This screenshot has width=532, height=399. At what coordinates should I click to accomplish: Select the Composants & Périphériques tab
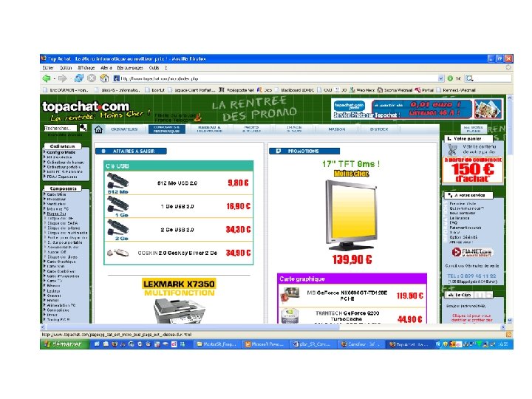point(166,129)
